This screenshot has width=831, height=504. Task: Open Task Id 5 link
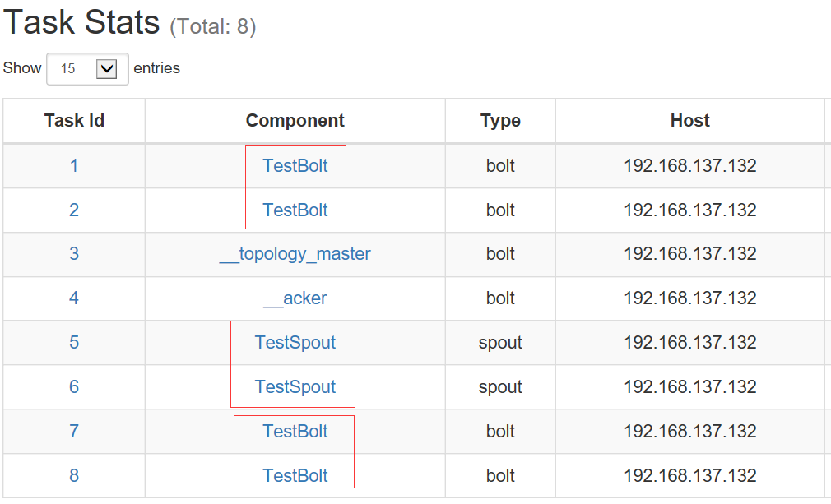coord(74,343)
